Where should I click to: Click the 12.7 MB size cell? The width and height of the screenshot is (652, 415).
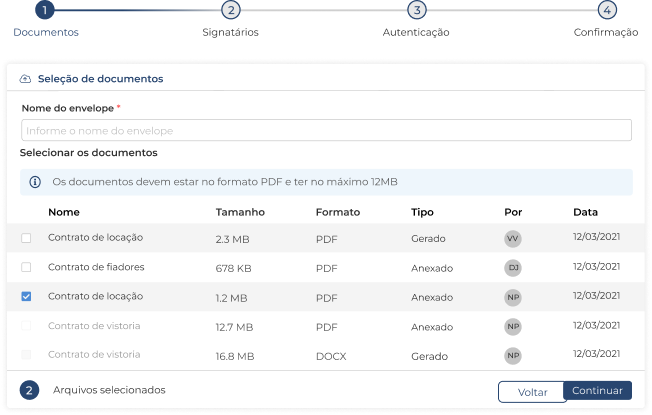click(x=234, y=327)
